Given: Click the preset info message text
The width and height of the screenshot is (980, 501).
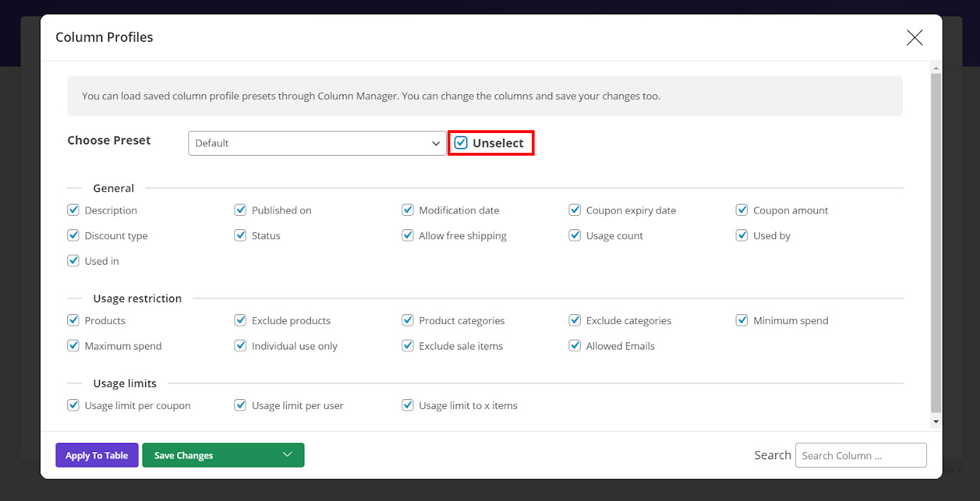Looking at the screenshot, I should pos(371,96).
